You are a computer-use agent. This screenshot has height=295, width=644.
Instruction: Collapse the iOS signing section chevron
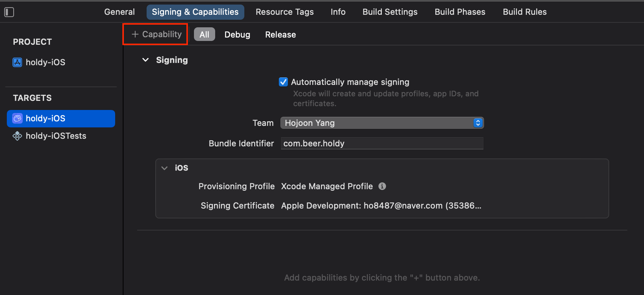[164, 168]
